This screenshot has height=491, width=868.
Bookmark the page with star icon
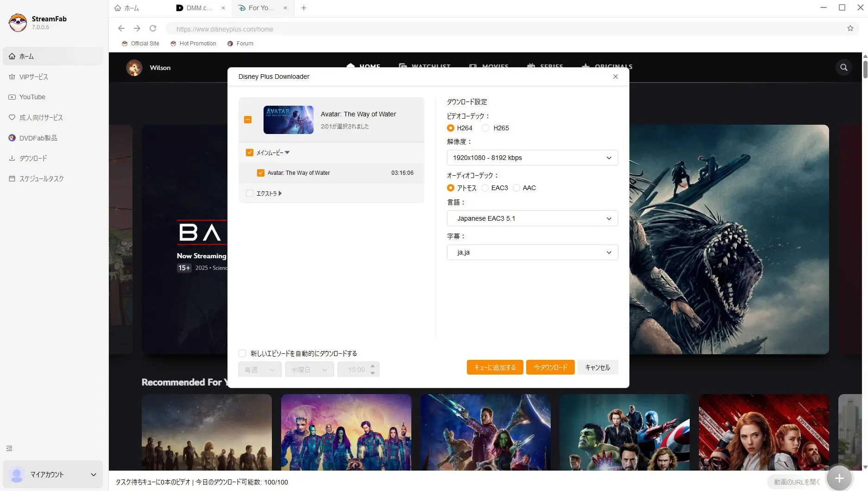pyautogui.click(x=850, y=28)
